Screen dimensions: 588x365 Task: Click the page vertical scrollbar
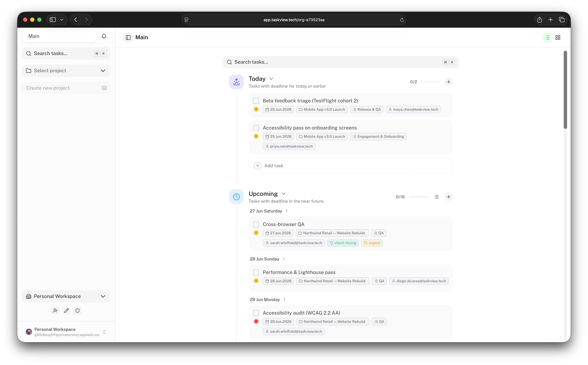click(565, 90)
